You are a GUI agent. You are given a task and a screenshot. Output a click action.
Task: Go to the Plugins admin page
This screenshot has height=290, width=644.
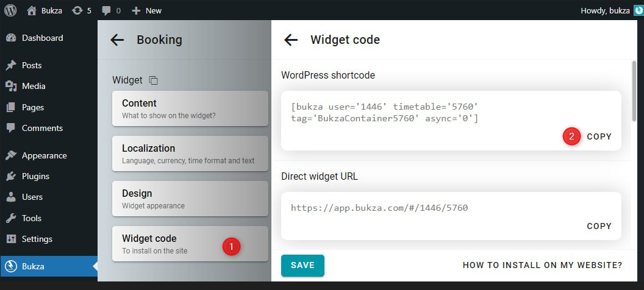(35, 176)
